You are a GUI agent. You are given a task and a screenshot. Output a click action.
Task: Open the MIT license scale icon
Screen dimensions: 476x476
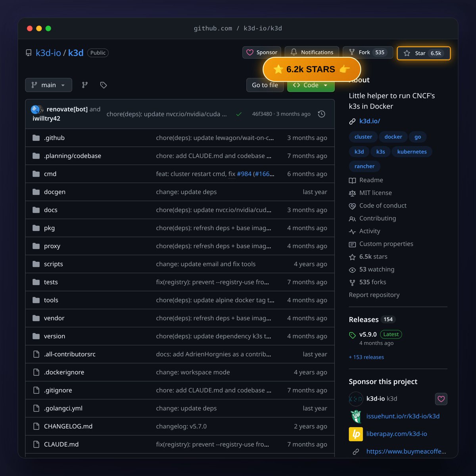coord(352,193)
